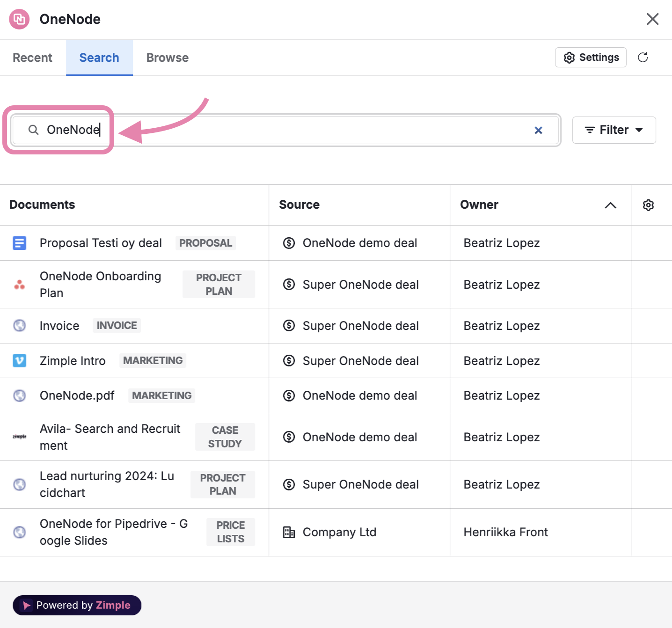Select owner Henriikka Front
The image size is (672, 628).
(x=506, y=533)
